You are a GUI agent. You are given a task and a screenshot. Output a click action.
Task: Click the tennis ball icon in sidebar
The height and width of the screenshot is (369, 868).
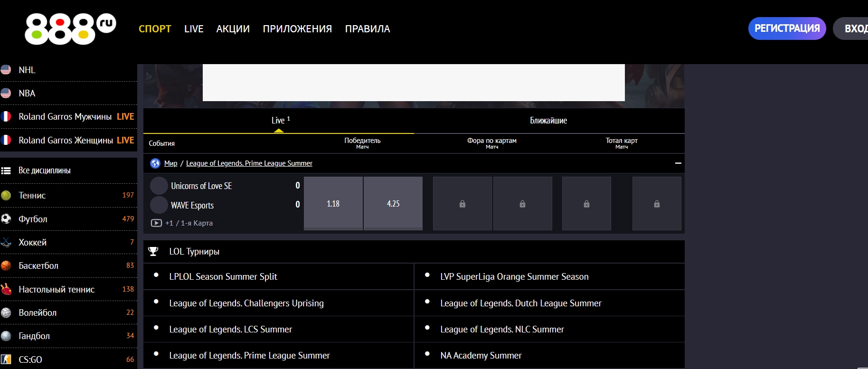(6, 195)
